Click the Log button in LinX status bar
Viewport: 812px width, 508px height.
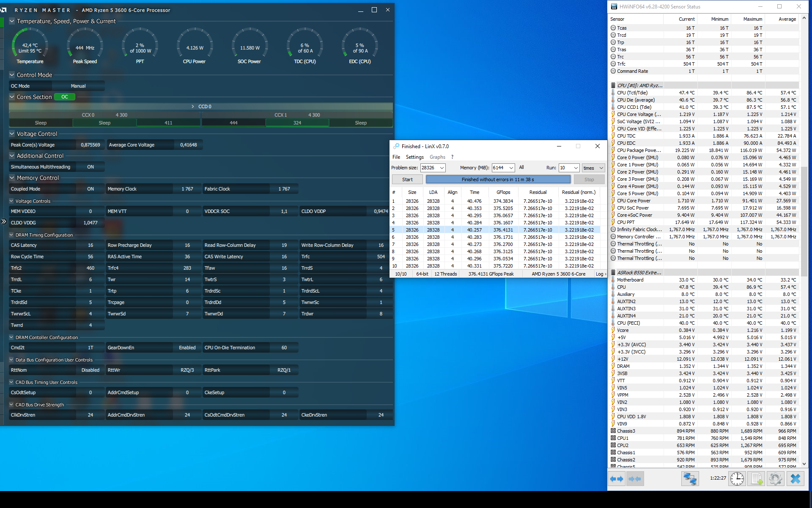pos(601,274)
